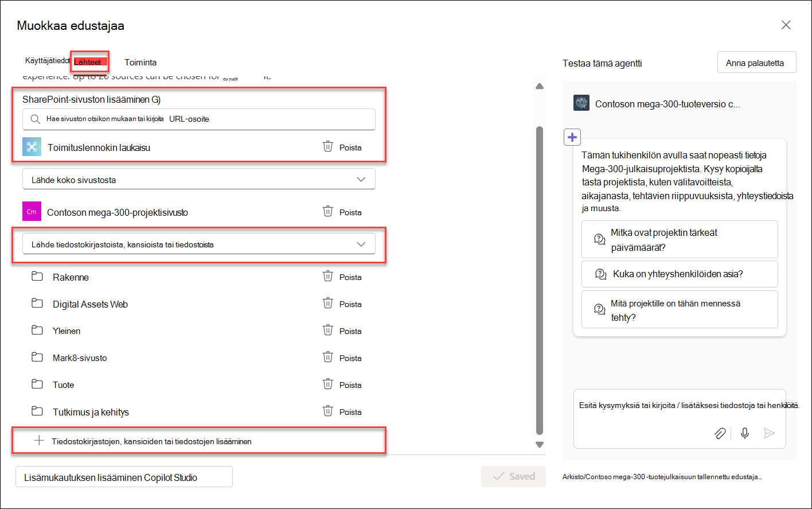Focus the SharePoint site search field
This screenshot has height=509, width=812.
199,119
